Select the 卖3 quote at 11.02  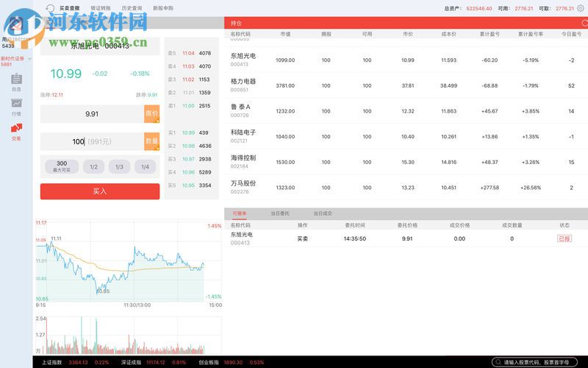[x=190, y=79]
